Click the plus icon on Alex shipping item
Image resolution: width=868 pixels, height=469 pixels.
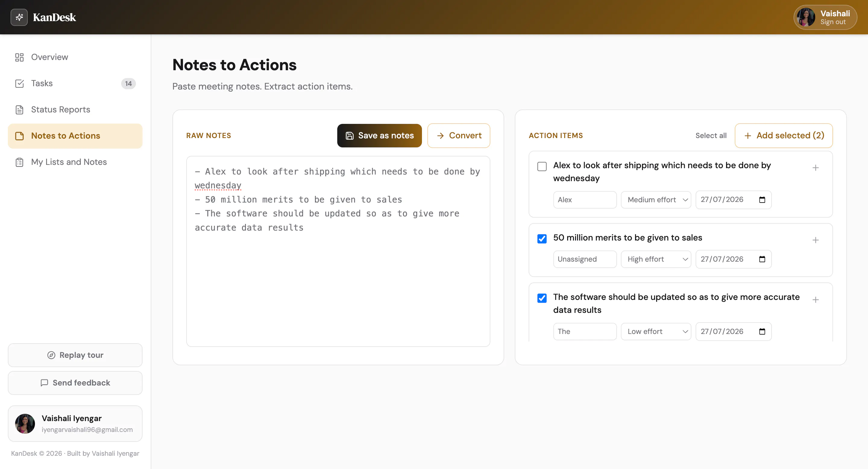coord(816,168)
